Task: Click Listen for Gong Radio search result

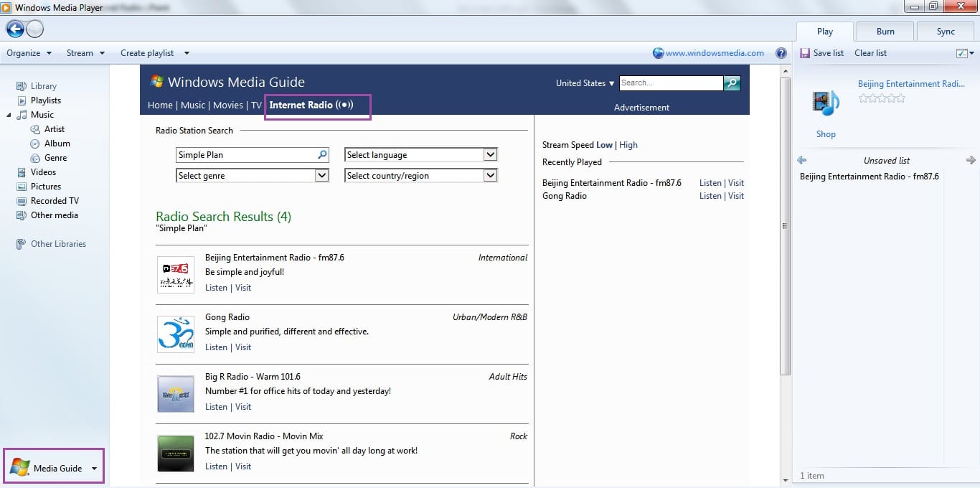Action: [216, 347]
